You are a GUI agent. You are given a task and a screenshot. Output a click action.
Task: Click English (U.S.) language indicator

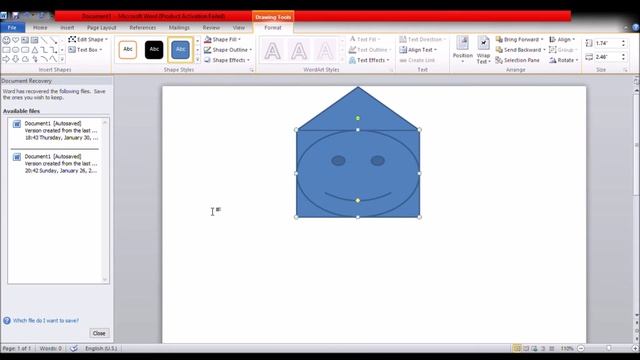point(101,349)
